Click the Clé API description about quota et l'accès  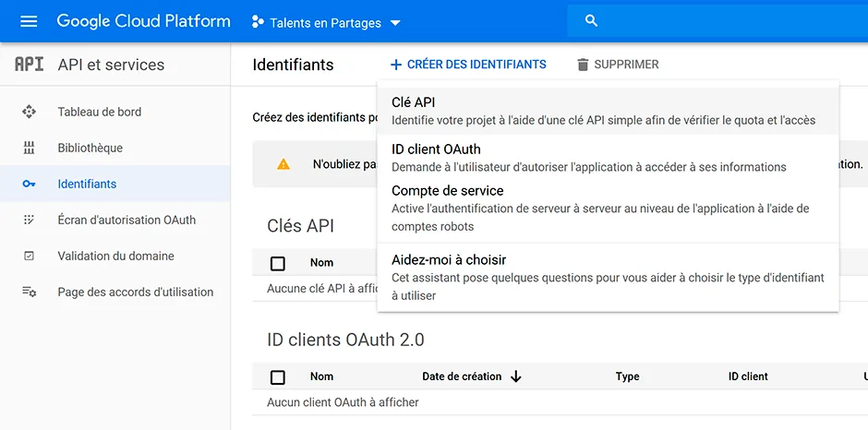click(x=603, y=120)
